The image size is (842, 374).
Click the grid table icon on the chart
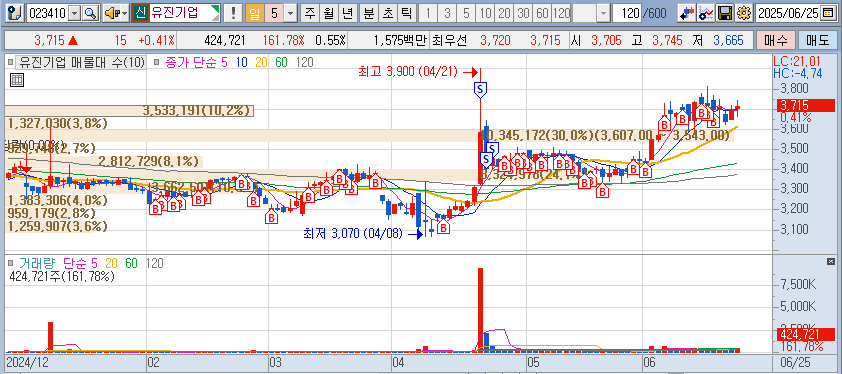(x=17, y=81)
